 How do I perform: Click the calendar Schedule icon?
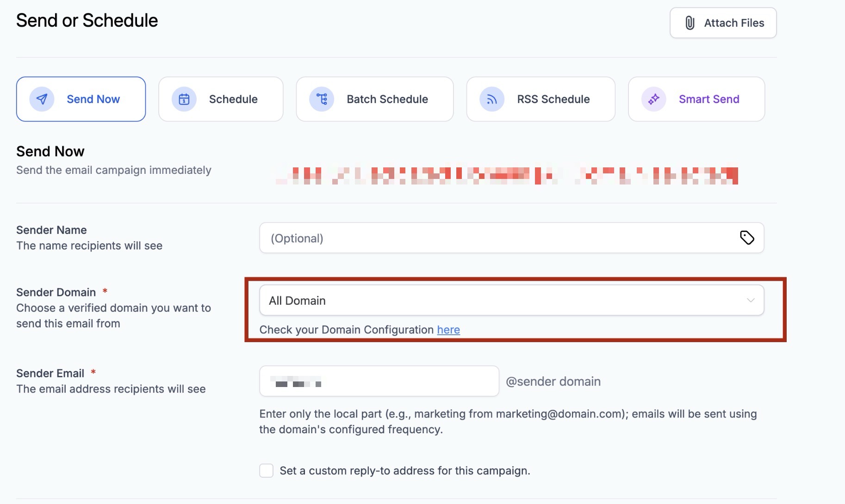point(184,99)
